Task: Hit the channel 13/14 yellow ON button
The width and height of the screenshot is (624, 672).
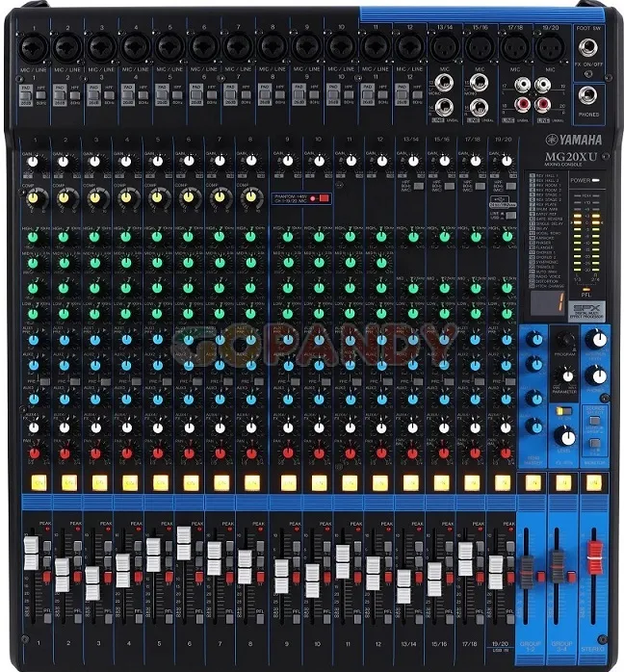Action: pyautogui.click(x=410, y=483)
